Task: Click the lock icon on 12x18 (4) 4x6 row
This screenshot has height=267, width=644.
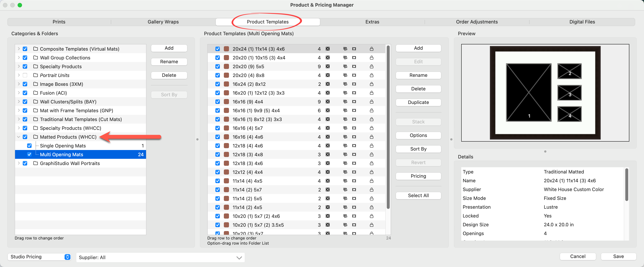Action: click(x=372, y=146)
